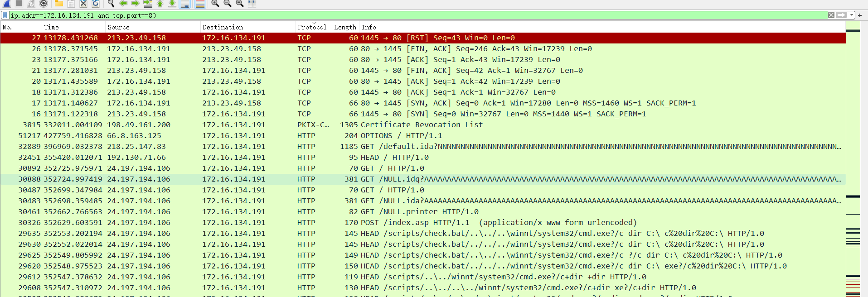
Task: Select POST /index.asp packet 30326
Action: pyautogui.click(x=423, y=223)
